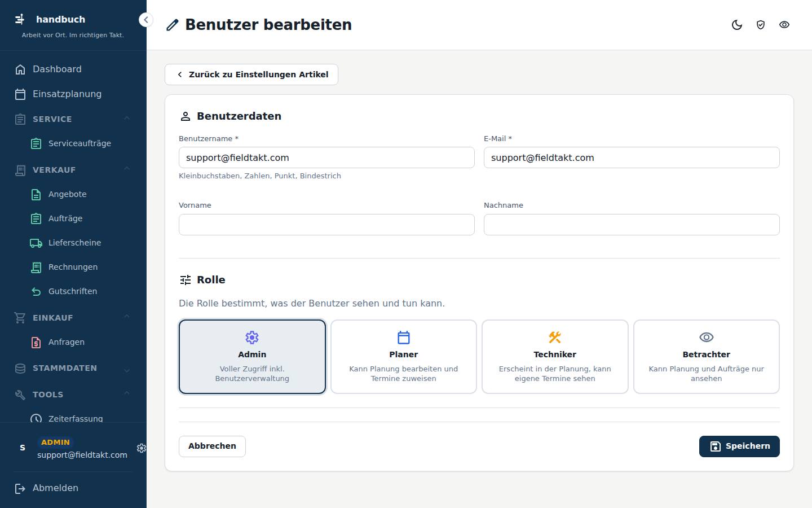Open user settings gear in sidebar footer
The height and width of the screenshot is (508, 812).
coord(142,448)
